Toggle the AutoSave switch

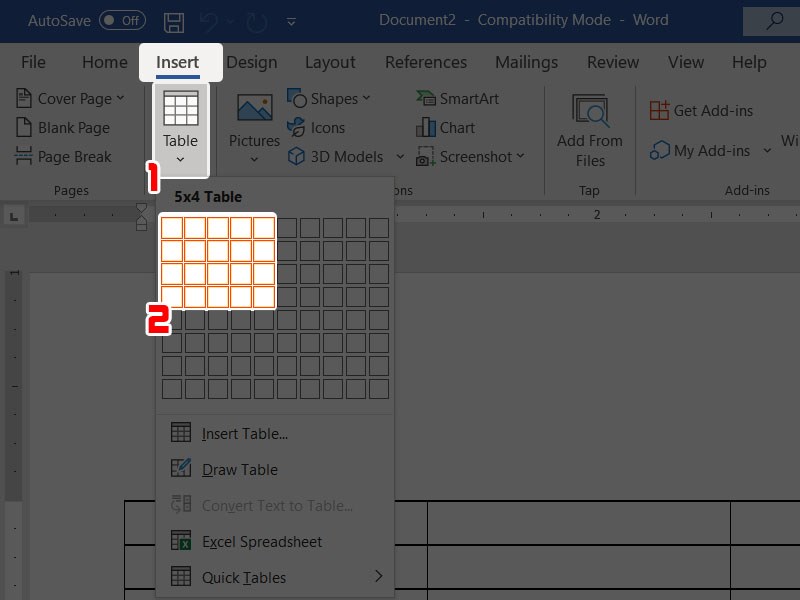pos(122,20)
